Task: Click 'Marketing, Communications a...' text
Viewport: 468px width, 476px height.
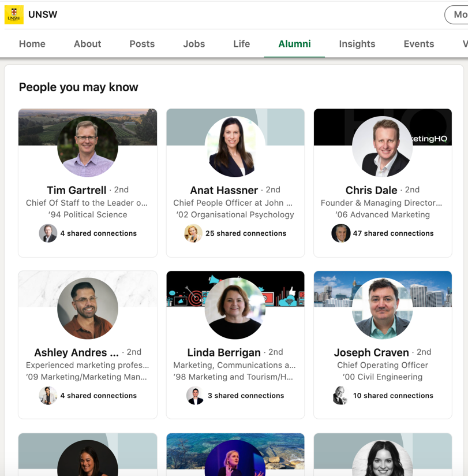Action: click(234, 365)
